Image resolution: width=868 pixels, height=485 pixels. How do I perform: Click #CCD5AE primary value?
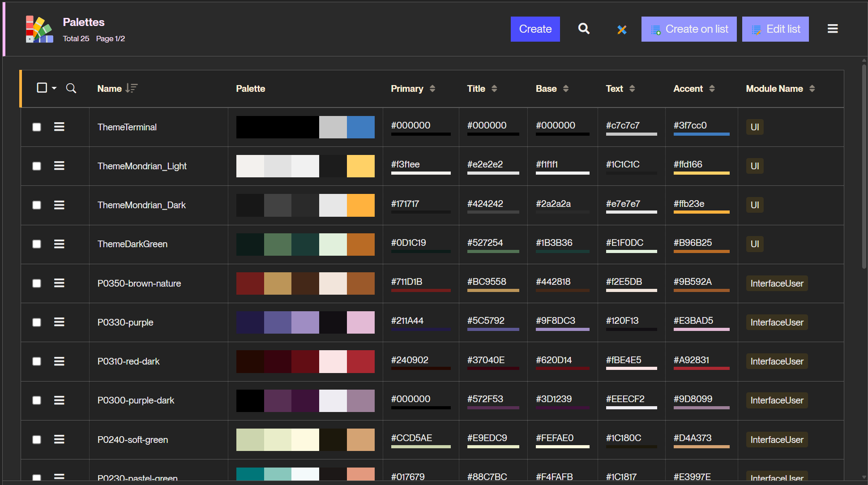411,438
